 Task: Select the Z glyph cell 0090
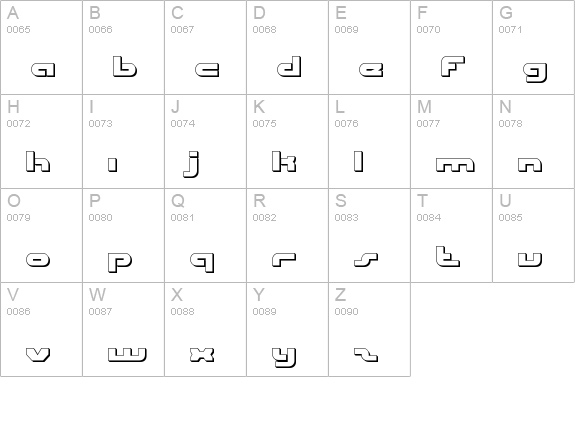370,329
